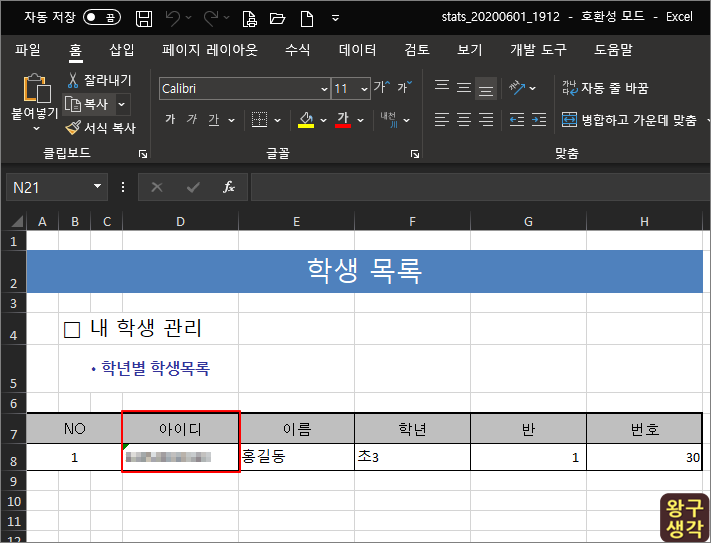
Task: Apply the red font color
Action: [x=343, y=120]
